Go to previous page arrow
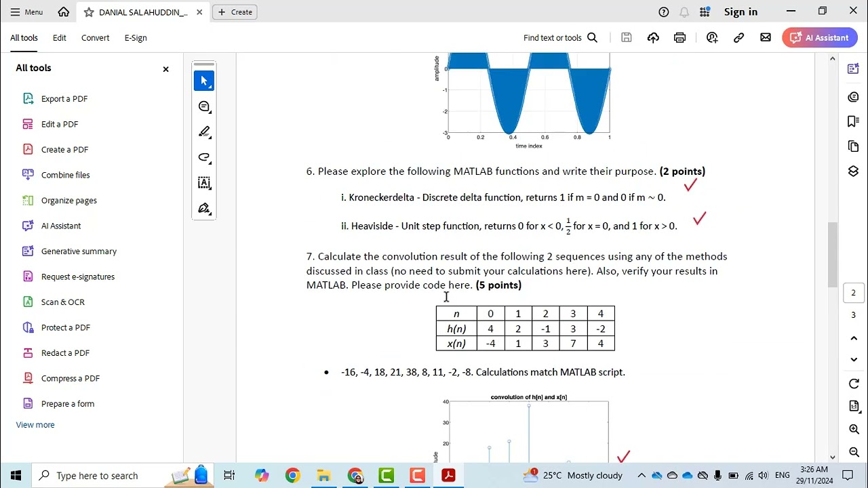Screen dimensions: 868x488 coord(854,338)
